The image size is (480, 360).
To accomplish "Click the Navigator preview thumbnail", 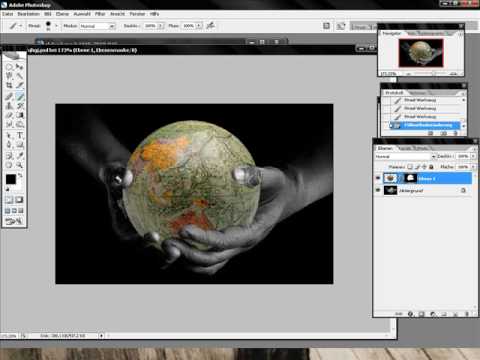I will pyautogui.click(x=421, y=53).
